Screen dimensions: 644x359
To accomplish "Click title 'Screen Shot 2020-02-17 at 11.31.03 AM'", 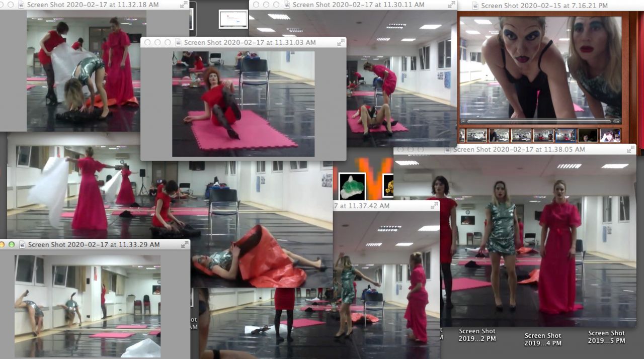I will click(250, 43).
